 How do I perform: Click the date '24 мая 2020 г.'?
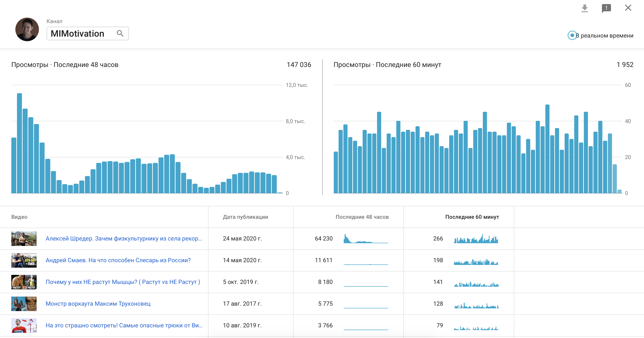pos(242,238)
